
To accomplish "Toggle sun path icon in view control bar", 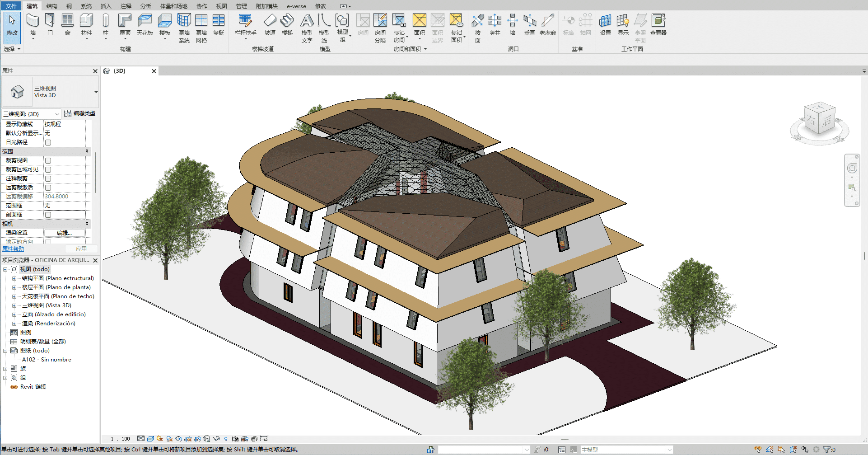I will 159,439.
